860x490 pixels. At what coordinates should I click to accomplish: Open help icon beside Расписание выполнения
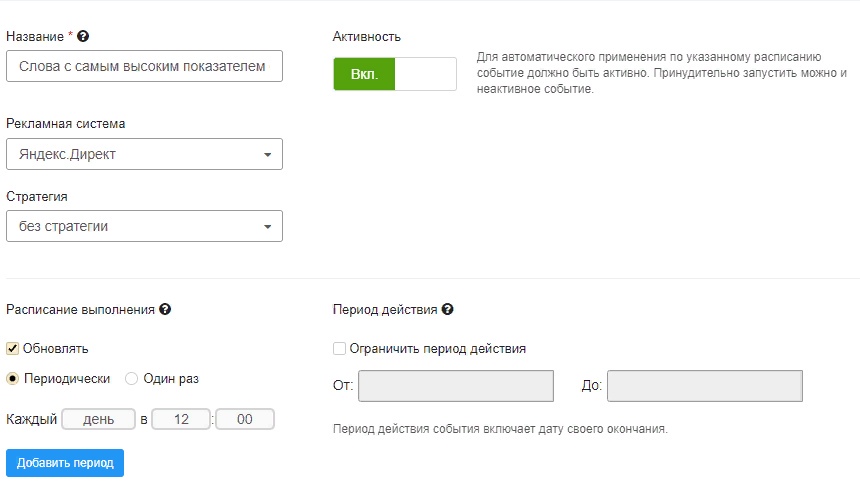(x=165, y=310)
